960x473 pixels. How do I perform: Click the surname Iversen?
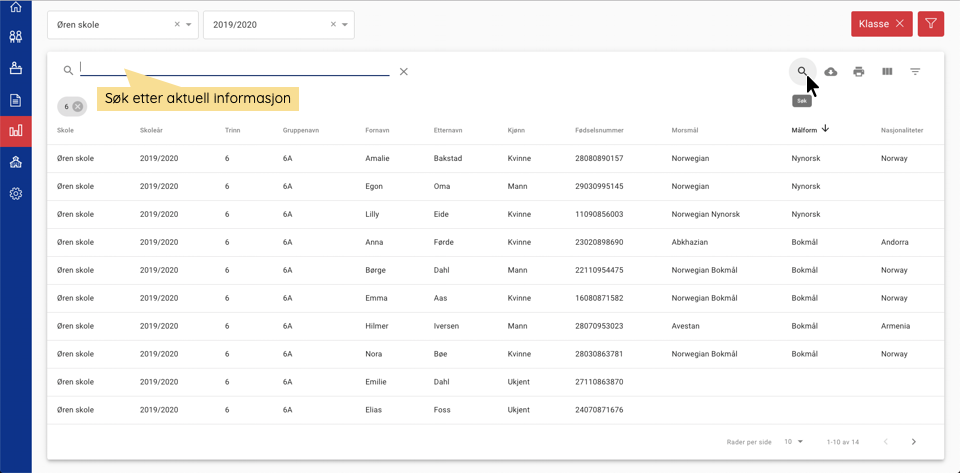tap(446, 326)
